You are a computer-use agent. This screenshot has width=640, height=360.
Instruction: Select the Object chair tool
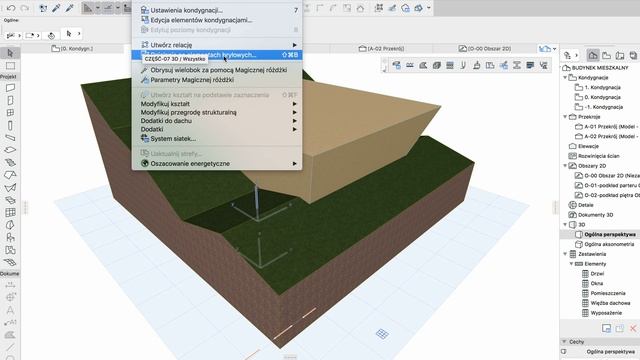click(10, 237)
